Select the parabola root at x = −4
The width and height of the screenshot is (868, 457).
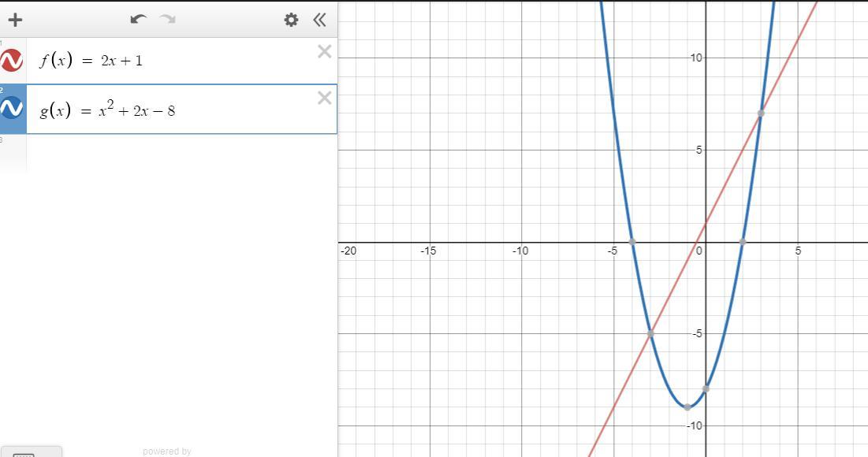[632, 242]
